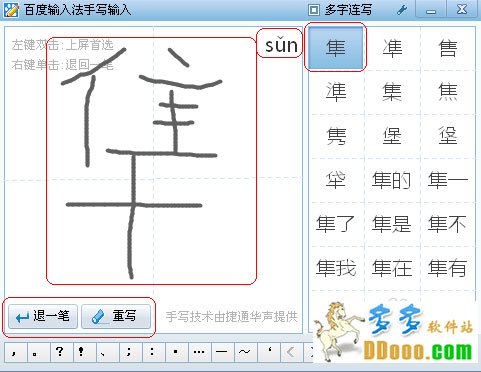Click the 退一笔 undo stroke button
This screenshot has width=481, height=372.
[43, 316]
